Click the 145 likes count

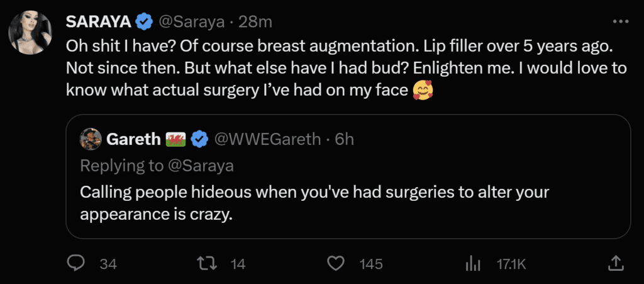pyautogui.click(x=372, y=264)
